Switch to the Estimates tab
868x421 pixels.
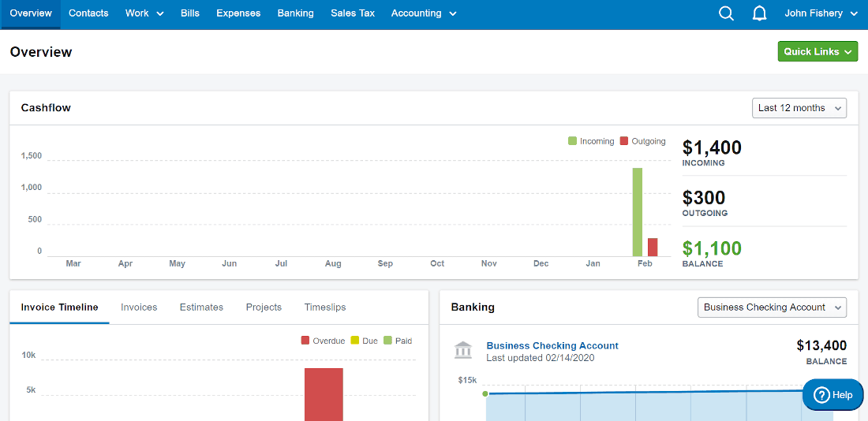coord(201,307)
